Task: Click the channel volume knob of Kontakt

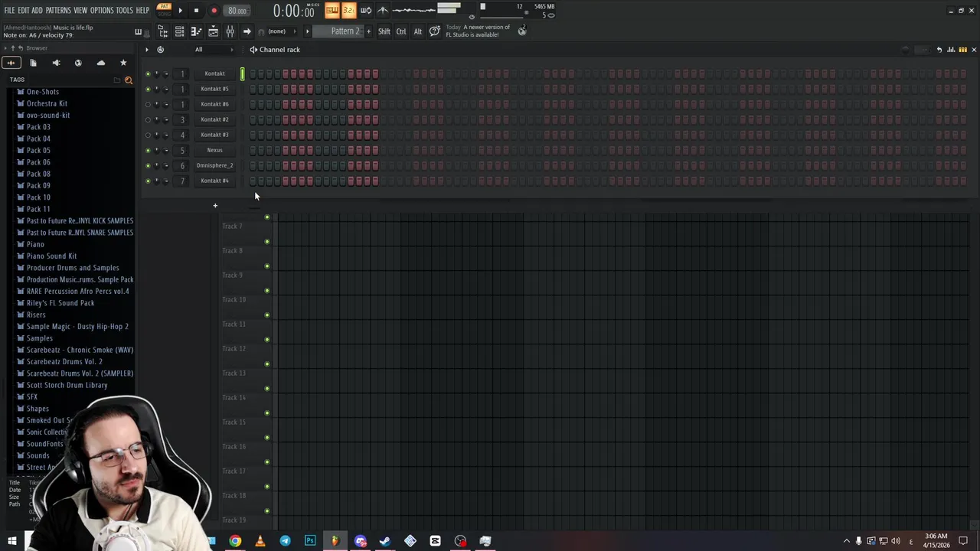Action: tap(166, 73)
